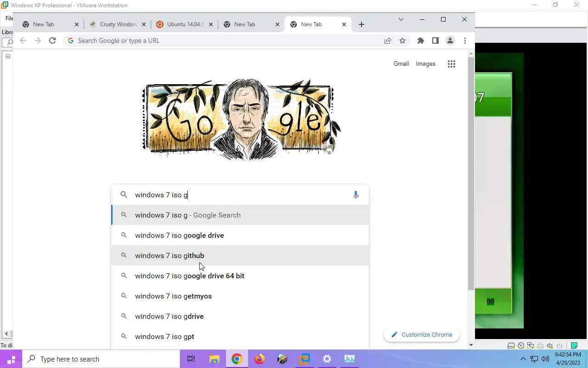The width and height of the screenshot is (588, 368).
Task: Click the Chrome page vertical scrollbar
Action: pyautogui.click(x=471, y=175)
